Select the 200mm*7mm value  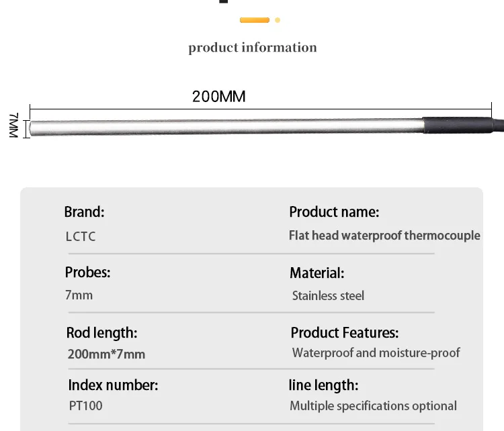[106, 354]
